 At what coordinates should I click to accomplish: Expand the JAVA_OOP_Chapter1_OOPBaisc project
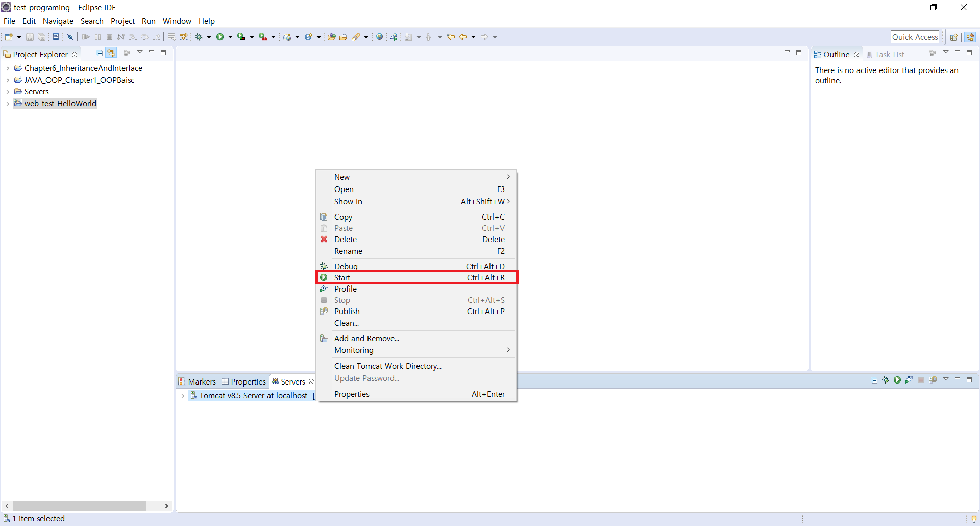point(8,80)
